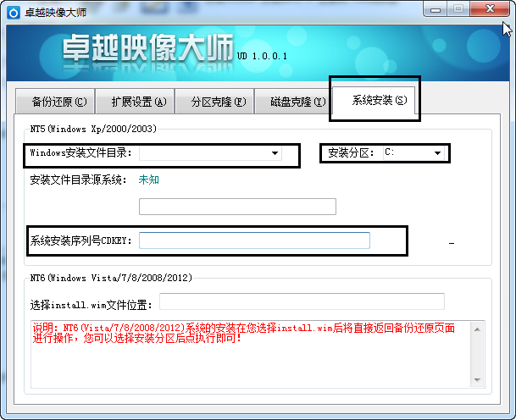
Task: Go to the 分区克隆(F) tab
Action: 218,102
